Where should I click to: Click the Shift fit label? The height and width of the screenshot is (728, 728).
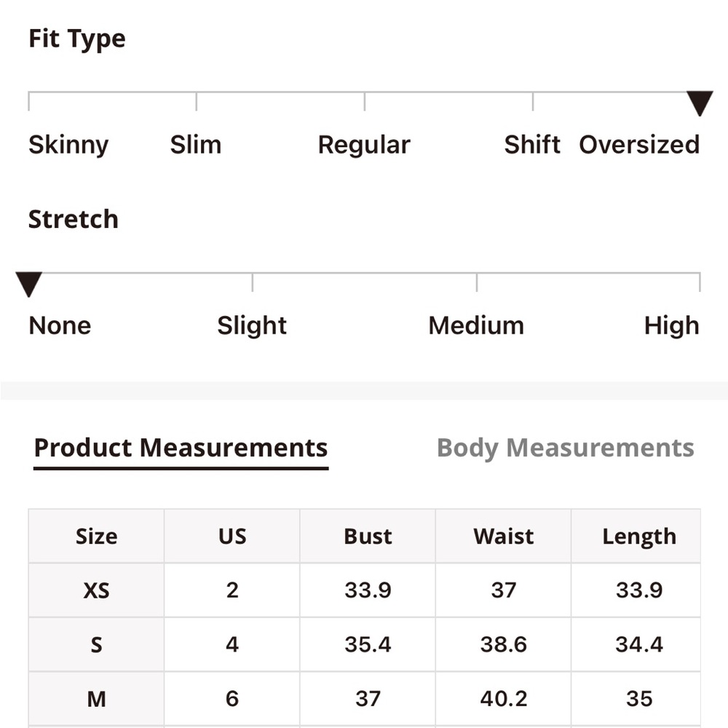coord(532,144)
